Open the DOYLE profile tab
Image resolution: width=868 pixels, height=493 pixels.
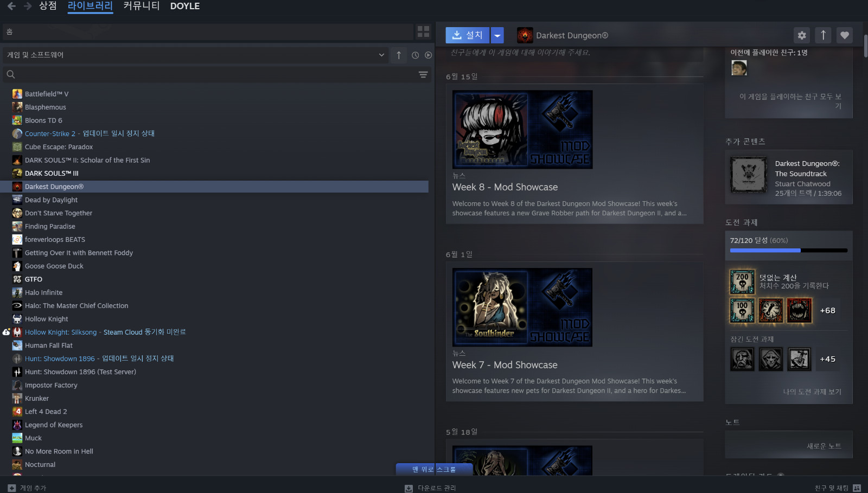click(x=185, y=6)
